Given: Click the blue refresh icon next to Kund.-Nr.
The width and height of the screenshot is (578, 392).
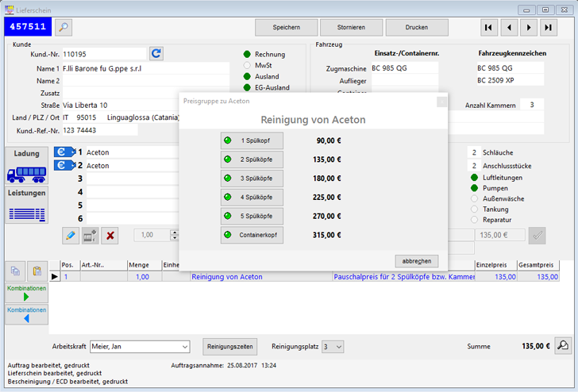Looking at the screenshot, I should click(x=156, y=54).
